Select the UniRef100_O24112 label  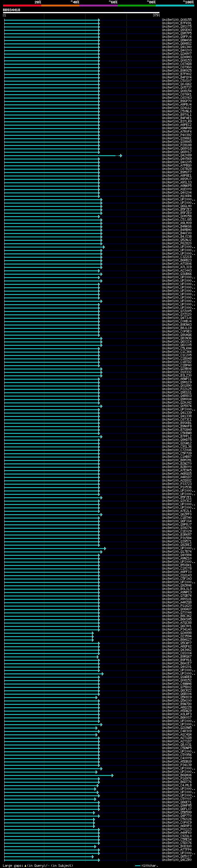click(177, 108)
